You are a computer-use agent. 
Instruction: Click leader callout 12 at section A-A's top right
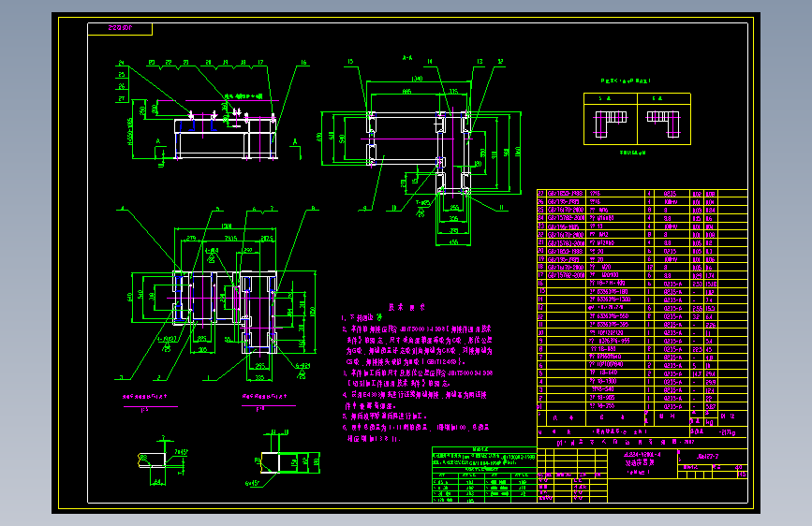(x=500, y=62)
